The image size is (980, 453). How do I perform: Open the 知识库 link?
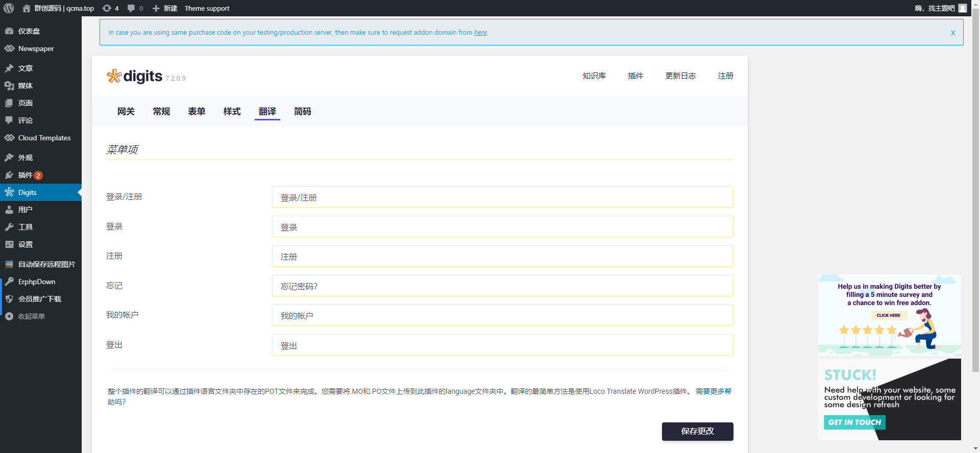click(x=594, y=75)
